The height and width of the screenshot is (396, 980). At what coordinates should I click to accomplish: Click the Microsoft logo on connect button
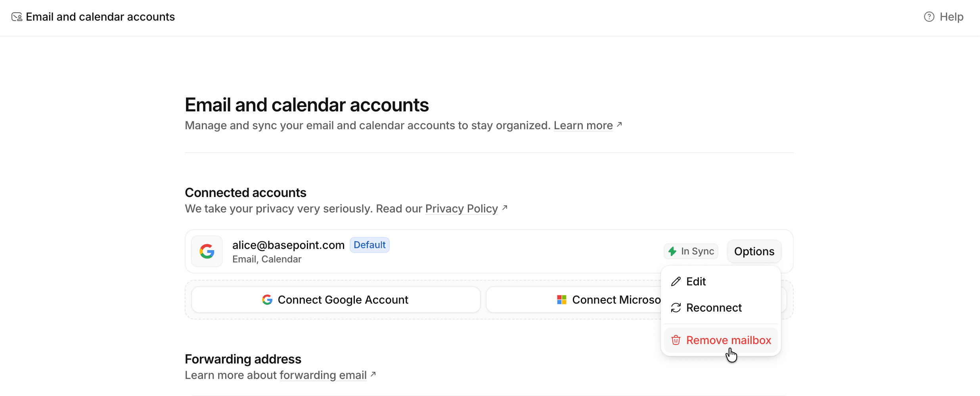tap(562, 300)
